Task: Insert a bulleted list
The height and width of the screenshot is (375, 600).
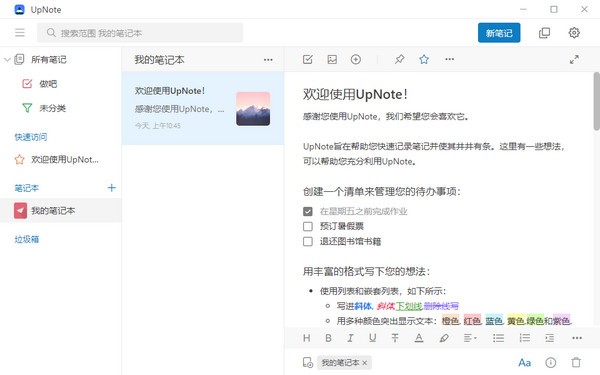Action: click(x=498, y=338)
